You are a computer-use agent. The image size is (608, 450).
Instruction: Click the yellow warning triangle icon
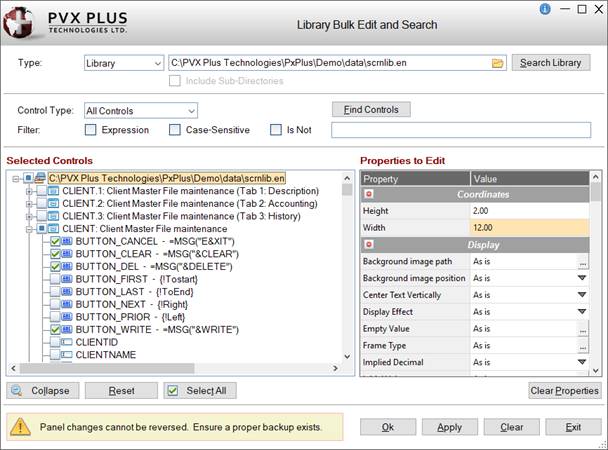pos(21,426)
